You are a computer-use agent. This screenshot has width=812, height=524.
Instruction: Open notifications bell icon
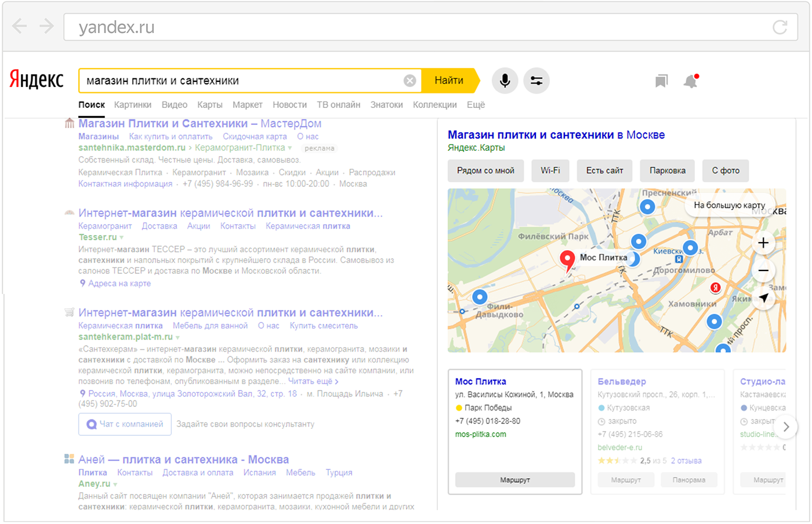[x=690, y=81]
